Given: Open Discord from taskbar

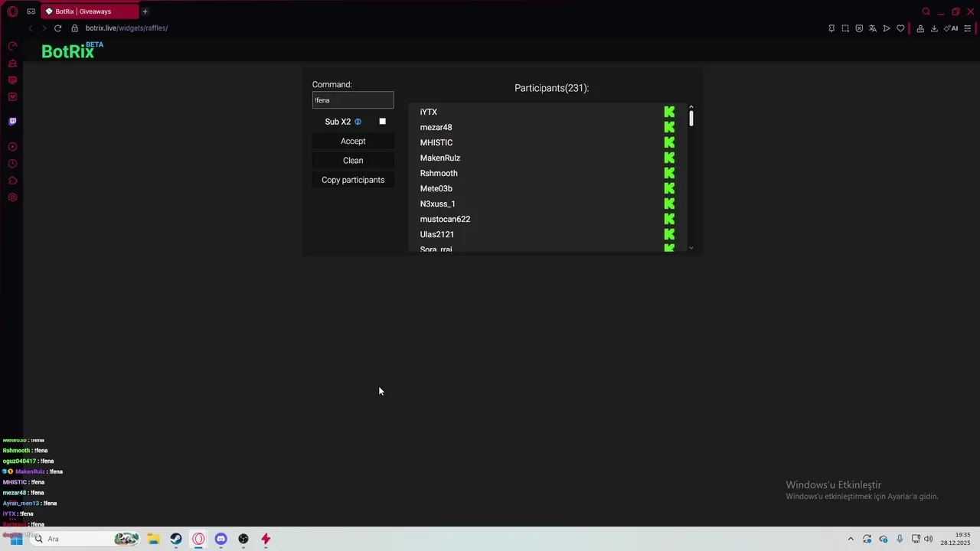Looking at the screenshot, I should [220, 539].
